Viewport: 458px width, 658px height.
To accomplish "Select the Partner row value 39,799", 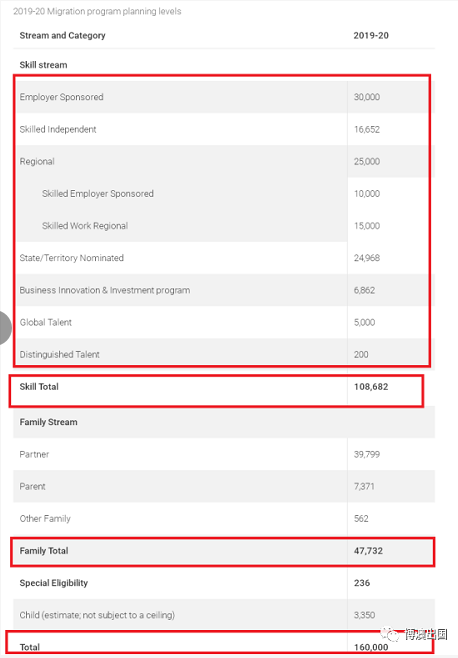I will click(x=366, y=454).
